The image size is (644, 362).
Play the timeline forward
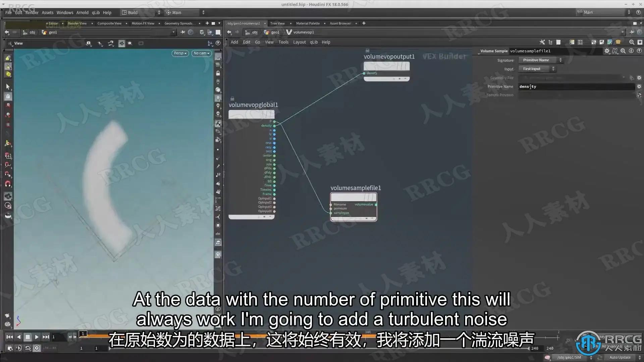[37, 337]
